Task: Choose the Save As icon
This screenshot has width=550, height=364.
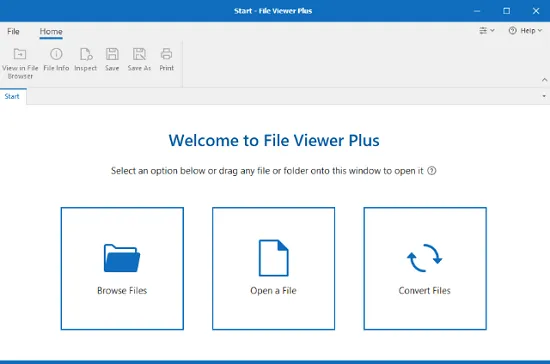Action: (139, 54)
